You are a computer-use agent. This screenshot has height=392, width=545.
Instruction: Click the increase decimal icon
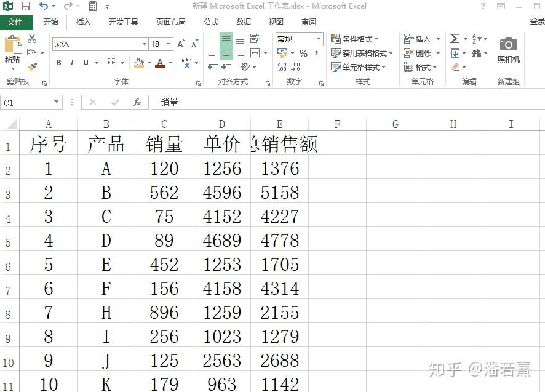pyautogui.click(x=282, y=66)
